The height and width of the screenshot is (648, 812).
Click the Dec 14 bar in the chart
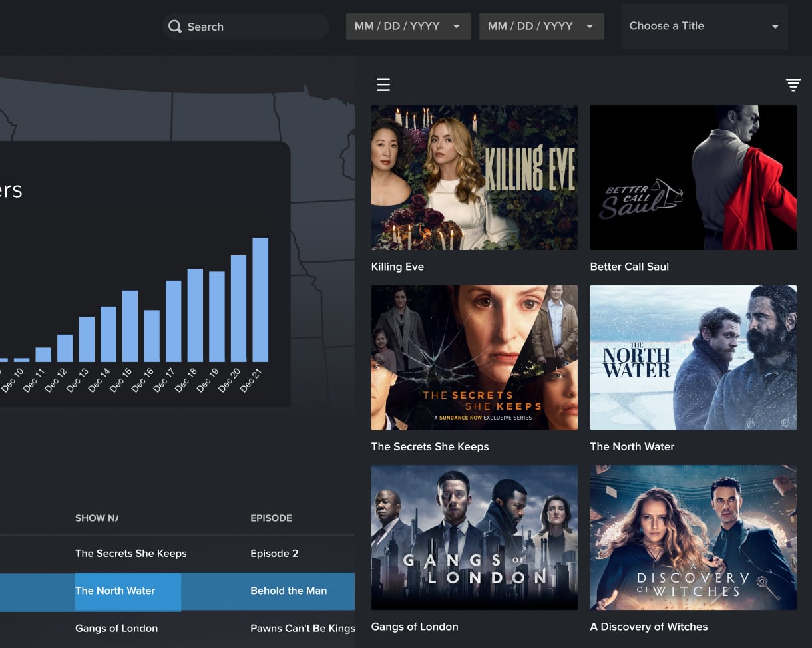tap(108, 335)
